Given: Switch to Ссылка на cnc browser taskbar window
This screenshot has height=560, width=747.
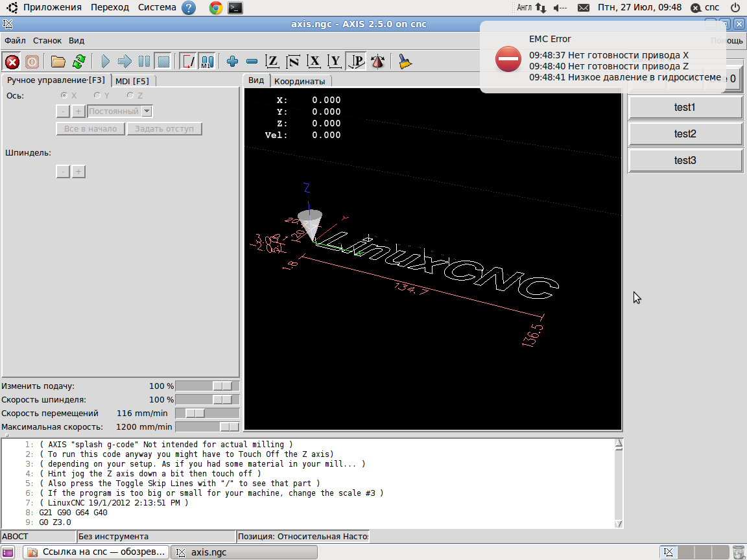Looking at the screenshot, I should click(96, 552).
